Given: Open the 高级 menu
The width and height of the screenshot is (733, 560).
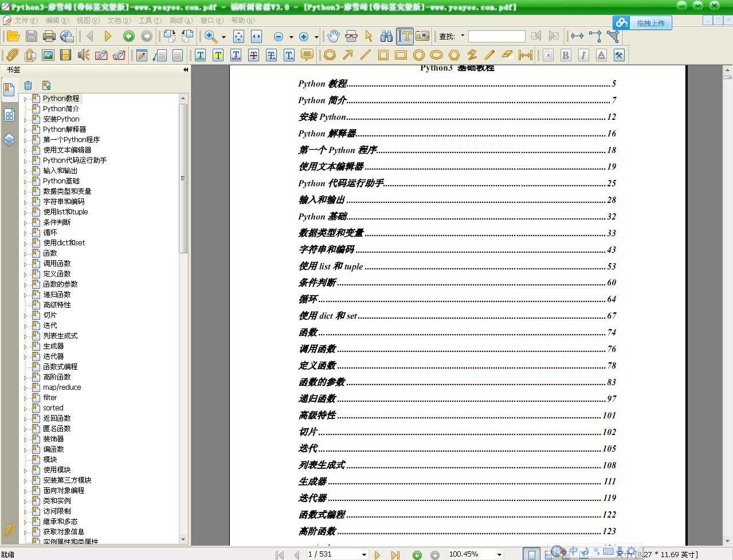Looking at the screenshot, I should 181,20.
